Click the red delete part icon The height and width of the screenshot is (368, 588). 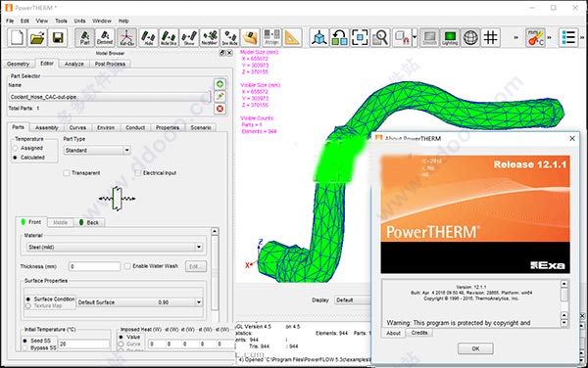coord(220,109)
